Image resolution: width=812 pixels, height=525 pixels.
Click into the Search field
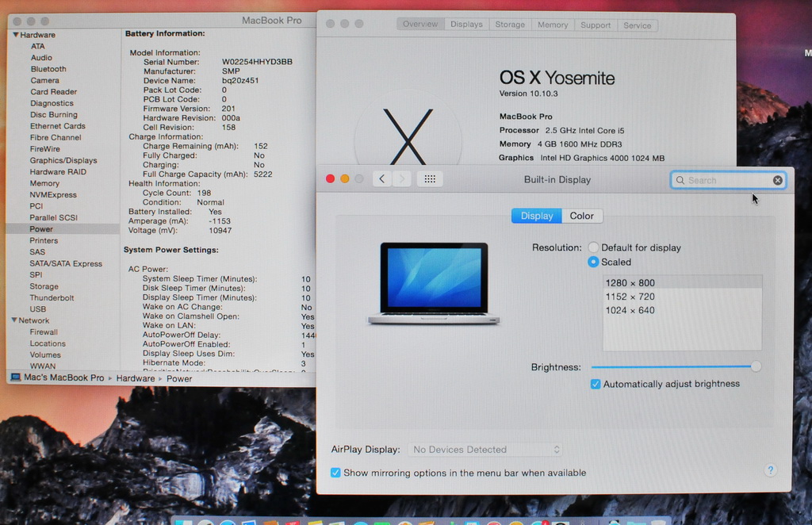(728, 180)
